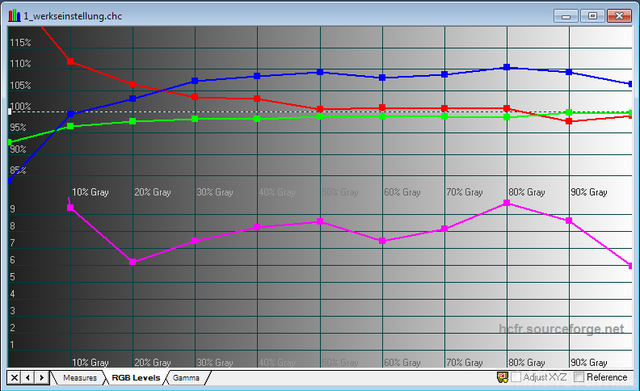Click the red data point at 10% Gray
640x391 pixels.
point(70,61)
